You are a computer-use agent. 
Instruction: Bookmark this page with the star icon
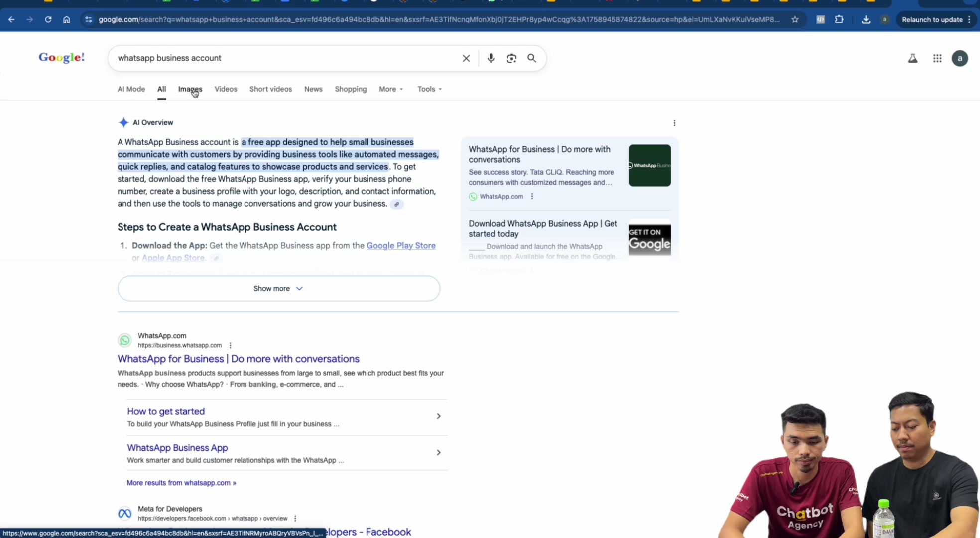(x=795, y=19)
